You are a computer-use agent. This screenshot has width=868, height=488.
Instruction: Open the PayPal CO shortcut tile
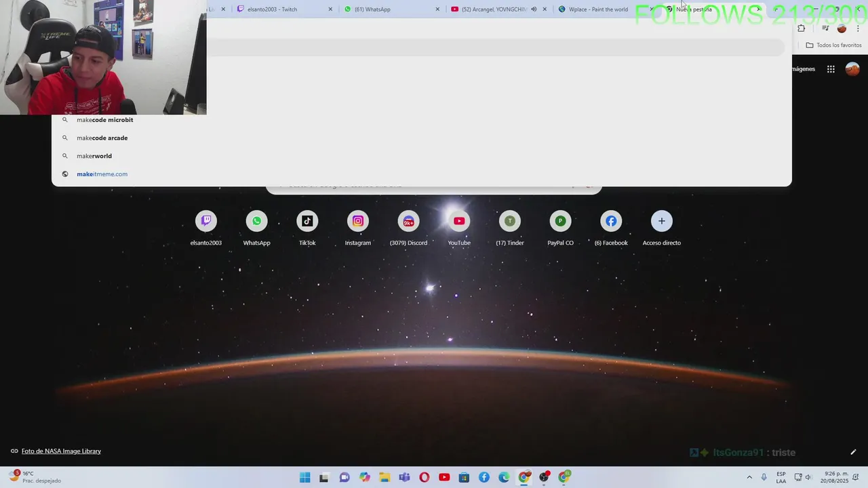click(560, 228)
